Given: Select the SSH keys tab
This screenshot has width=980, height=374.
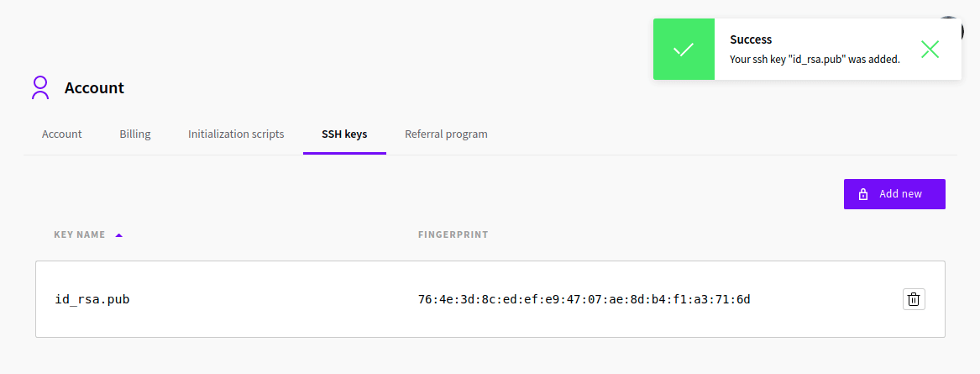Looking at the screenshot, I should click(x=344, y=134).
